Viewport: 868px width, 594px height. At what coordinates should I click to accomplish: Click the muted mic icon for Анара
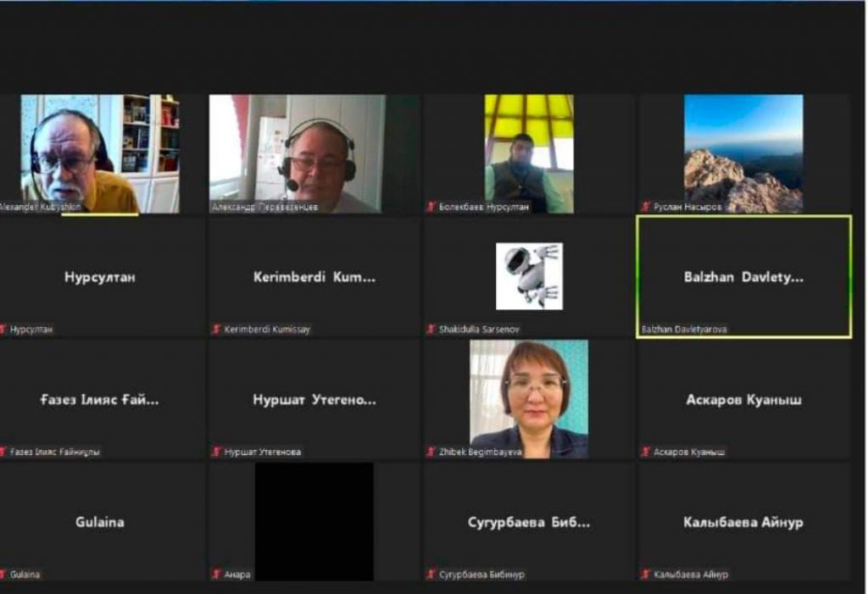pyautogui.click(x=217, y=575)
